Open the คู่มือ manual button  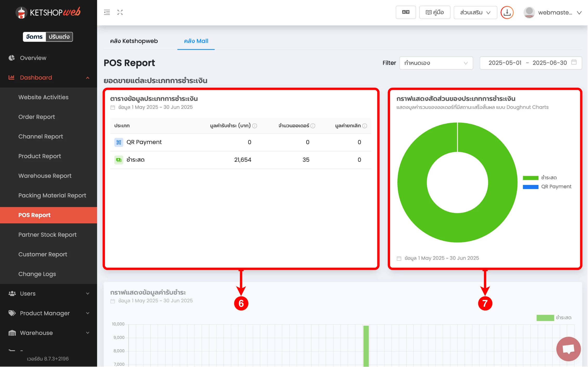pos(435,12)
